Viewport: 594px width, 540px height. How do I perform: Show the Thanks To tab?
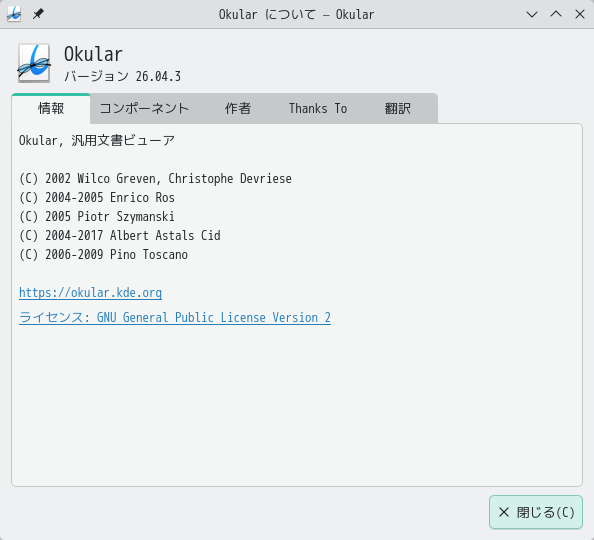[318, 109]
